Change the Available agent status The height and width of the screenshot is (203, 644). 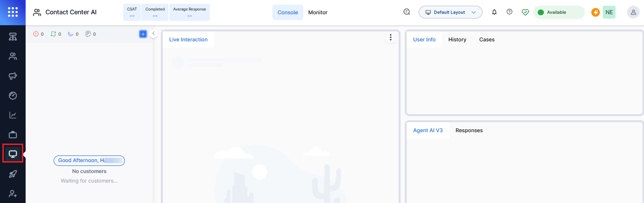(559, 12)
